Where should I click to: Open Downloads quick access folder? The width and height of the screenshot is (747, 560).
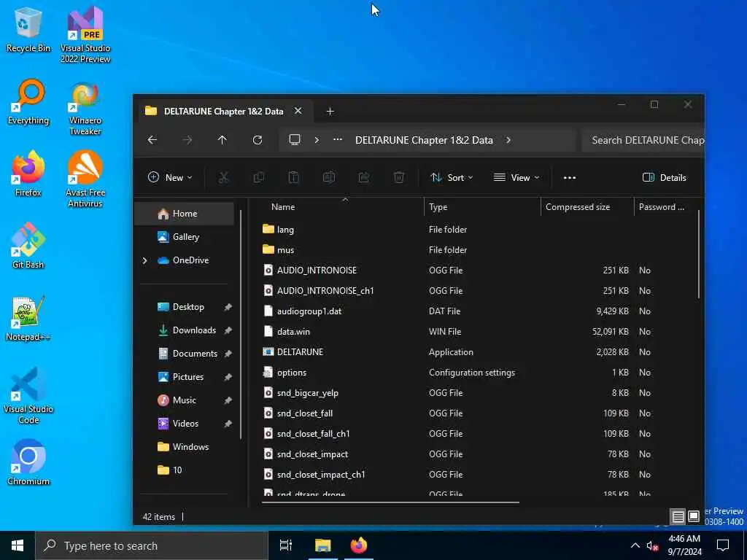click(x=185, y=330)
